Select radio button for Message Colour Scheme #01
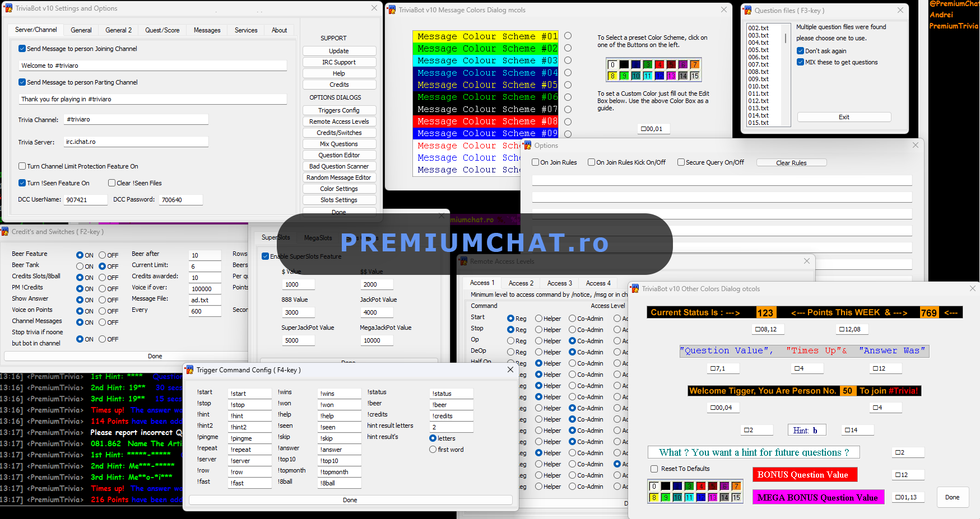The height and width of the screenshot is (519, 980). pos(568,36)
